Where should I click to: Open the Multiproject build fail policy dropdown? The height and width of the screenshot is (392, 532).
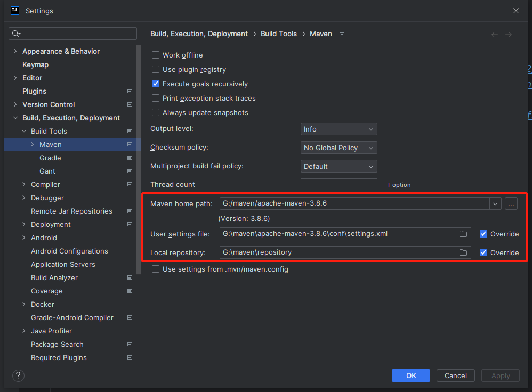coord(338,167)
